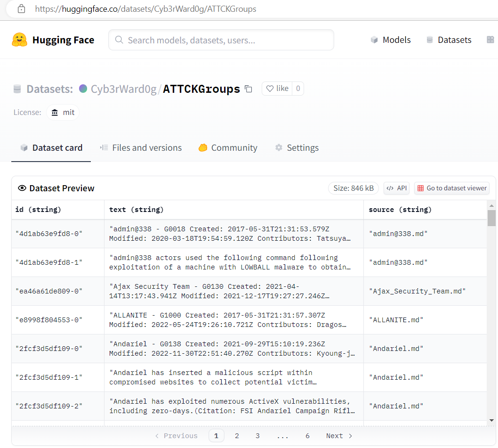Click the Models cube icon
This screenshot has height=448, width=498.
click(x=374, y=40)
